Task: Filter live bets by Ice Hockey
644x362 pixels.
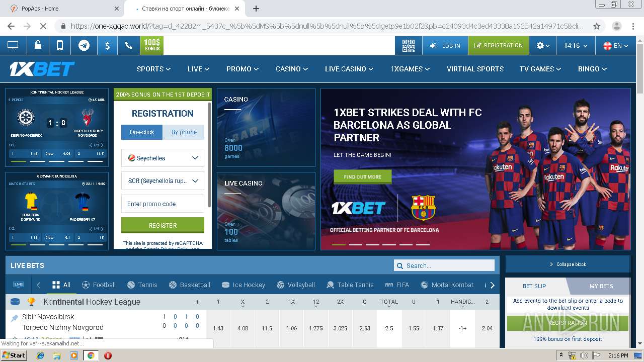Action: 243,285
